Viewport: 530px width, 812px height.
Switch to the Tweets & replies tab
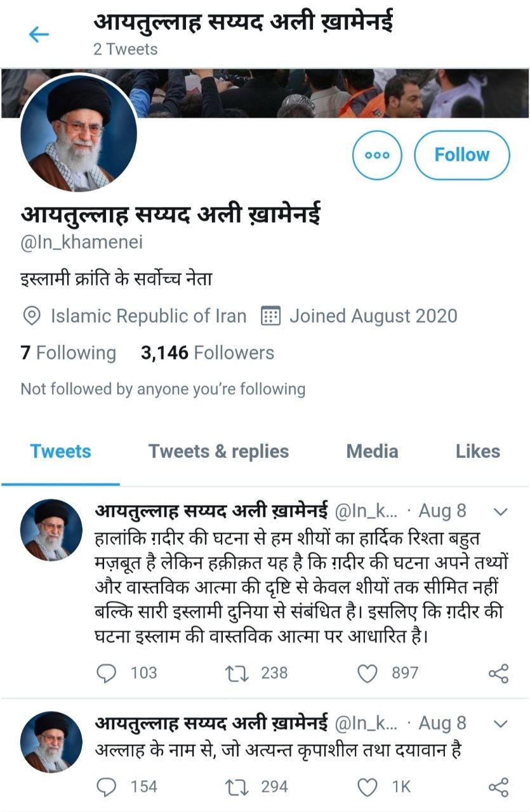click(218, 452)
